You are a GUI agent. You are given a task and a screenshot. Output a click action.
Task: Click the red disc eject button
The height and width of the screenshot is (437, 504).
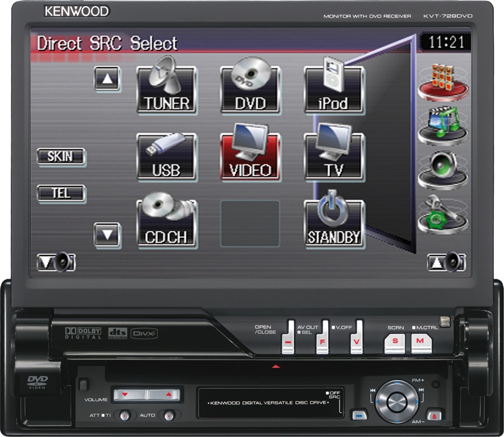click(x=434, y=415)
